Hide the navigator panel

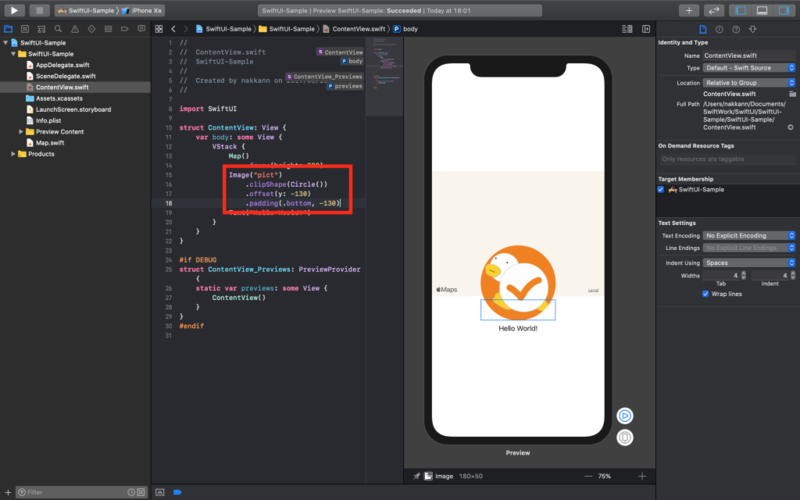pyautogui.click(x=740, y=10)
